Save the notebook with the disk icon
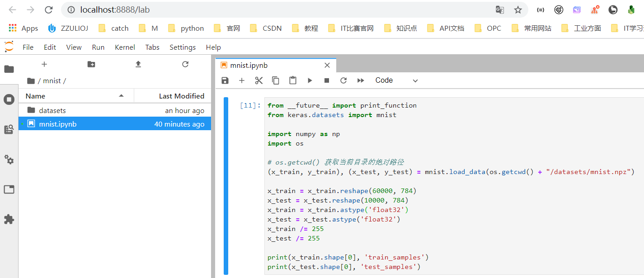 coord(225,80)
